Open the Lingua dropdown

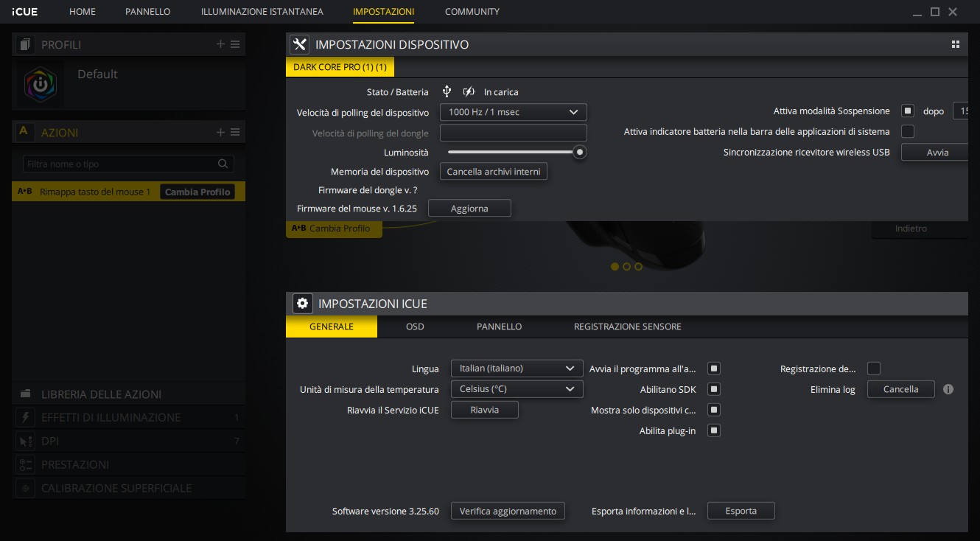[517, 368]
